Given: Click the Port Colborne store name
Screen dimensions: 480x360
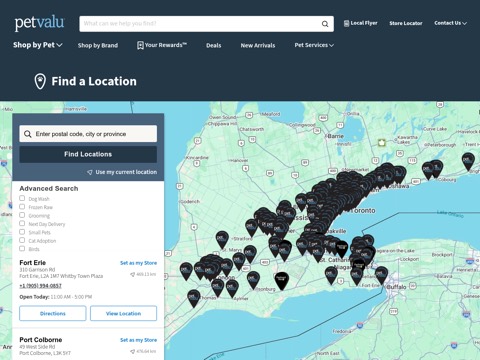Looking at the screenshot, I should [x=41, y=340].
